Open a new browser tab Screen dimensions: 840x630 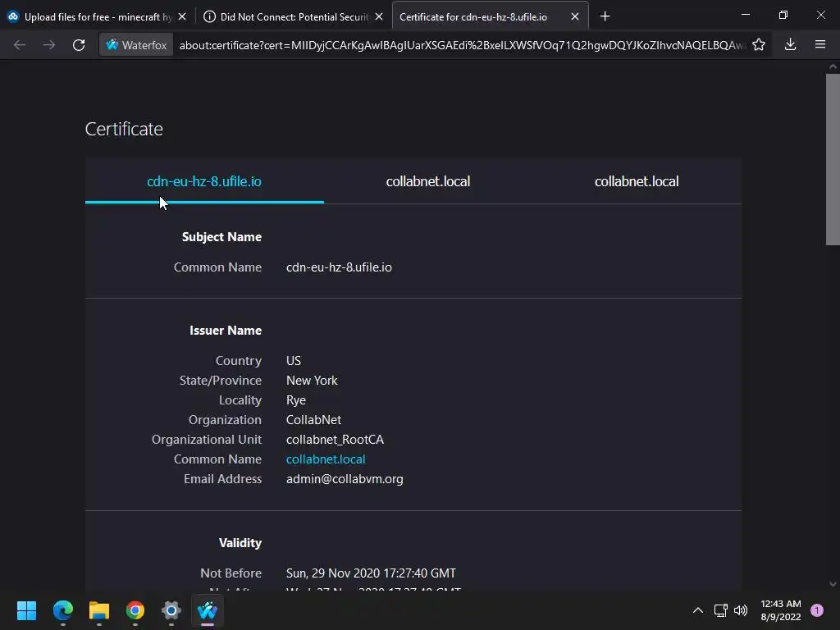coord(605,16)
